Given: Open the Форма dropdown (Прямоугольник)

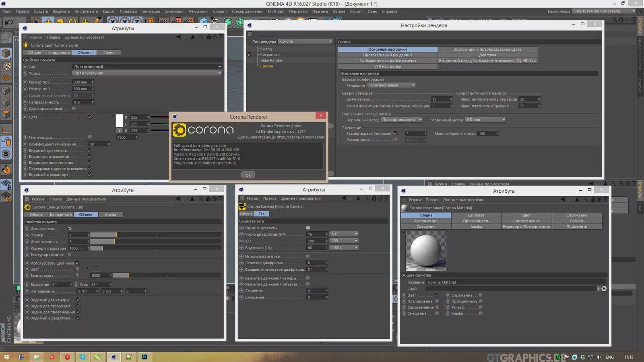Looking at the screenshot, I should click(x=147, y=73).
